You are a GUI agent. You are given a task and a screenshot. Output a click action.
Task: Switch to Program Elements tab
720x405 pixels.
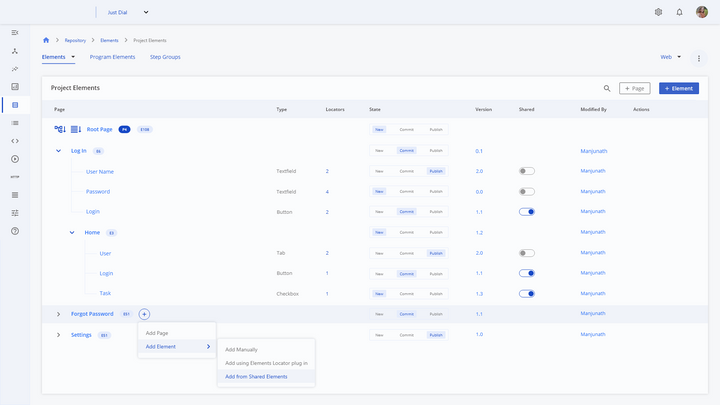click(x=112, y=57)
